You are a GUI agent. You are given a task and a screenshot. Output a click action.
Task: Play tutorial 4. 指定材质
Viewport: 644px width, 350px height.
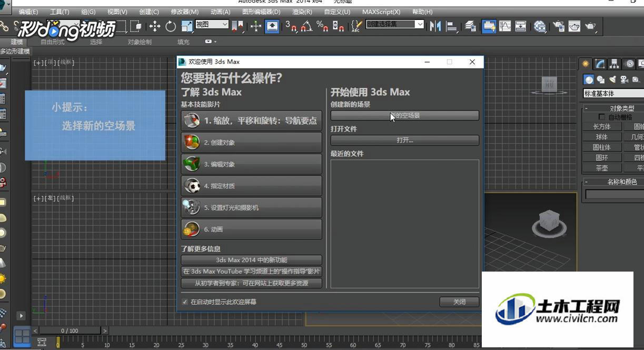[x=251, y=186]
